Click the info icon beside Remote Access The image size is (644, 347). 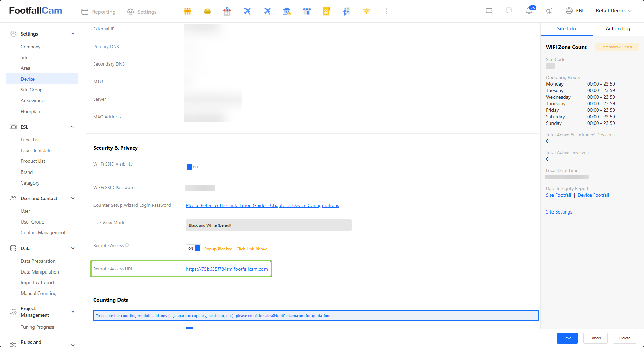(127, 245)
